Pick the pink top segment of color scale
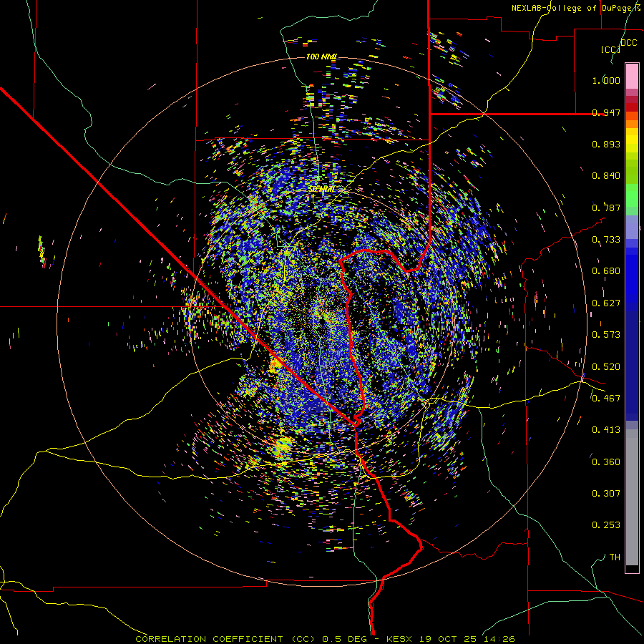Screen dimensions: 644x644 (x=632, y=77)
